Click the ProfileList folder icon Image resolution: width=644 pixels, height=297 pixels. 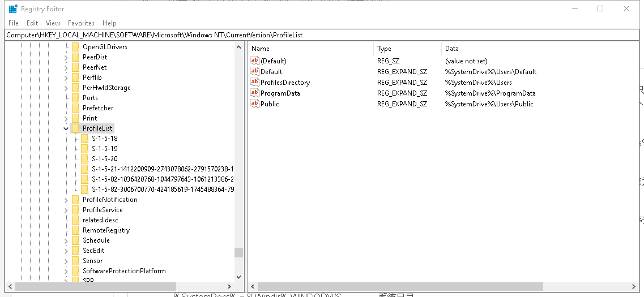click(x=75, y=128)
